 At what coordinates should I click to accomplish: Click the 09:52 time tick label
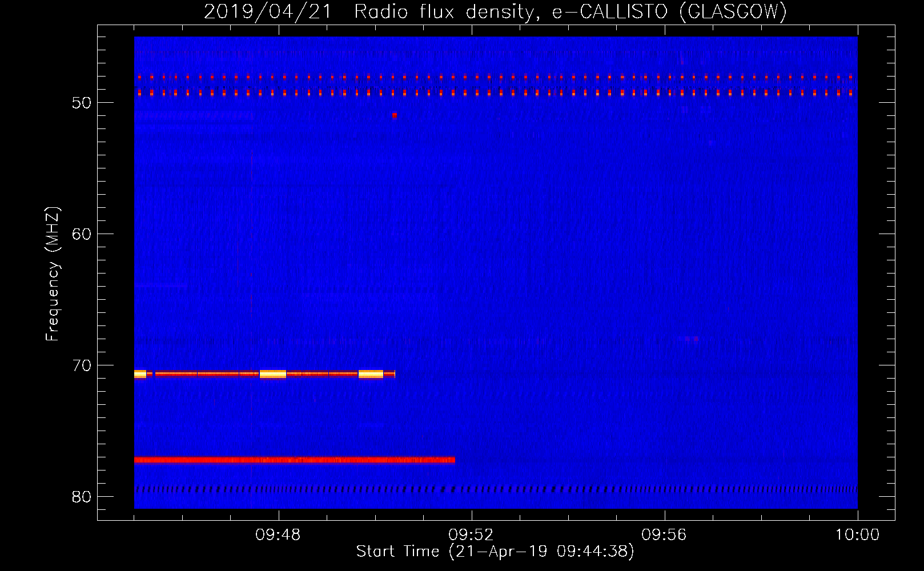pyautogui.click(x=471, y=535)
